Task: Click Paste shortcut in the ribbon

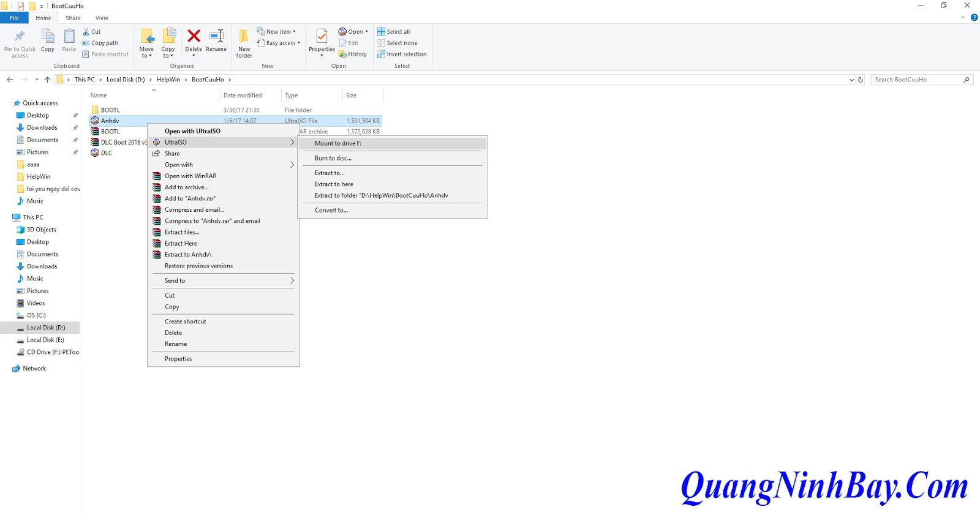Action: (105, 54)
